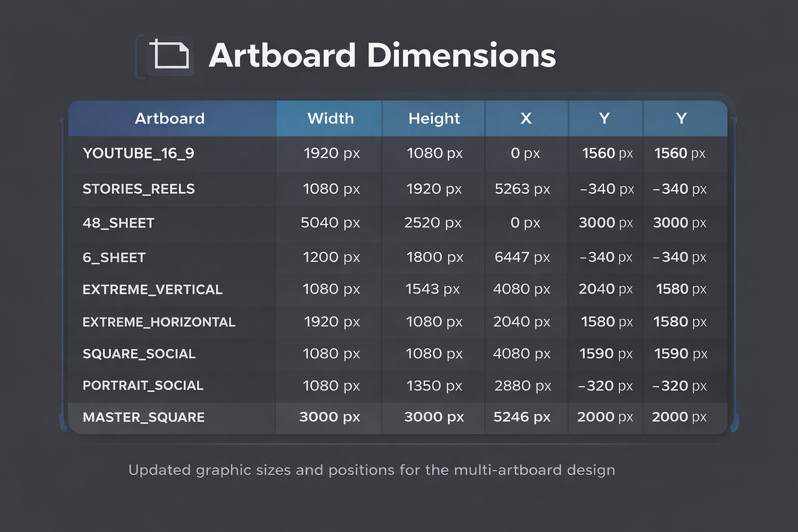Click the first Y column header

pos(605,118)
